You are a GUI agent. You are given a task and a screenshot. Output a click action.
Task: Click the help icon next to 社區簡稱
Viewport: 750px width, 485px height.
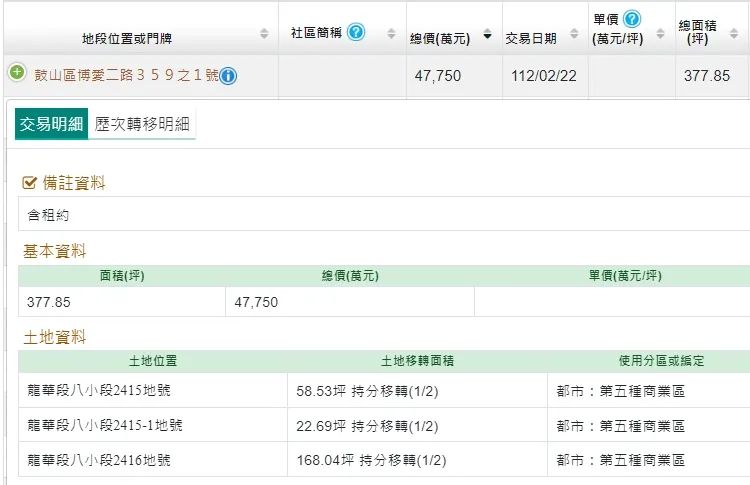pos(356,32)
